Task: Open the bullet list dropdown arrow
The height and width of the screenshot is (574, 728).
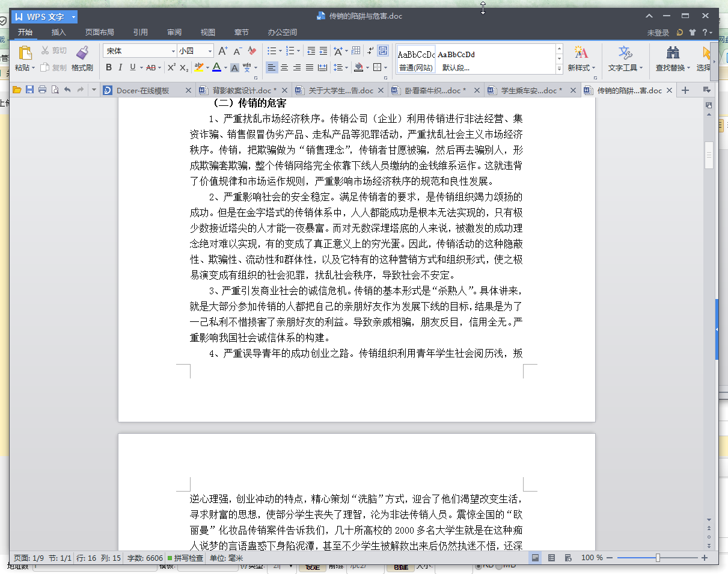Action: click(x=281, y=51)
